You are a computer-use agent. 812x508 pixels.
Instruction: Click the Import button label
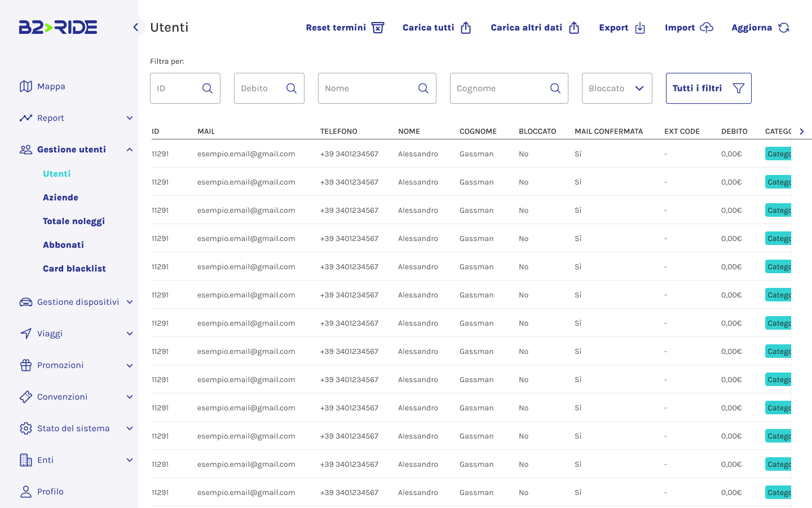pyautogui.click(x=679, y=28)
